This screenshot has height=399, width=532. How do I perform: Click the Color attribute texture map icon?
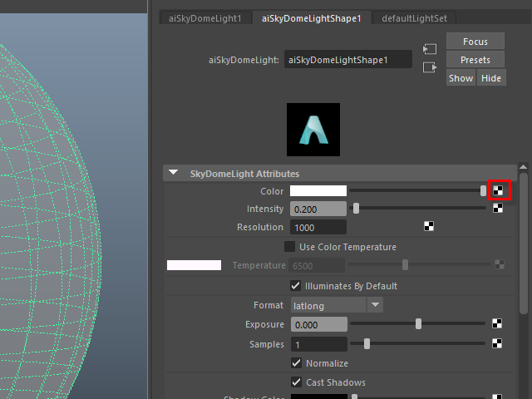click(x=498, y=190)
